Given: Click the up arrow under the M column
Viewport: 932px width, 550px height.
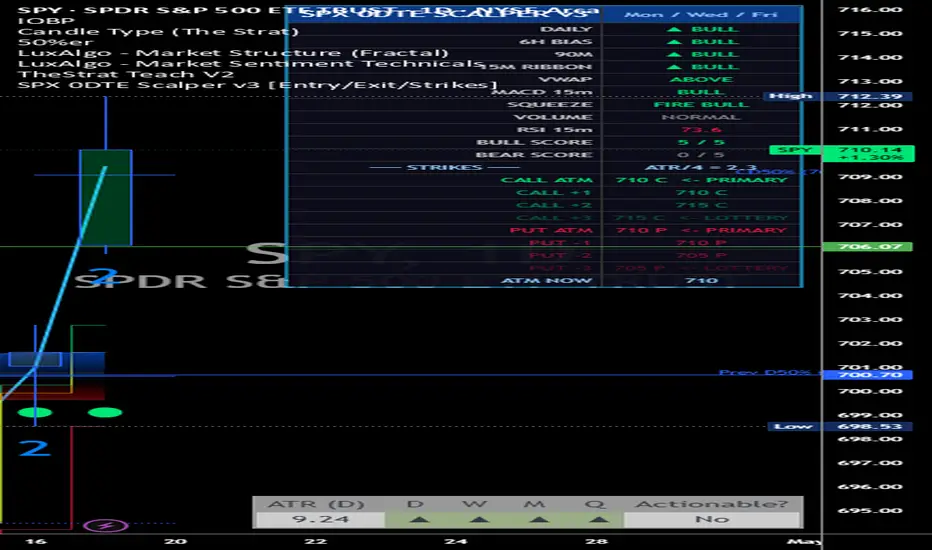Looking at the screenshot, I should click(x=539, y=520).
